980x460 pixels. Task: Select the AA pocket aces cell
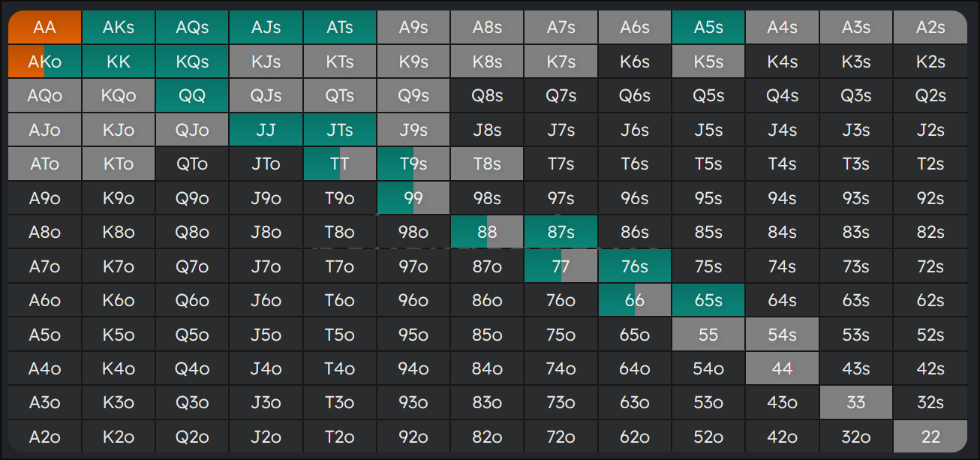tap(44, 27)
